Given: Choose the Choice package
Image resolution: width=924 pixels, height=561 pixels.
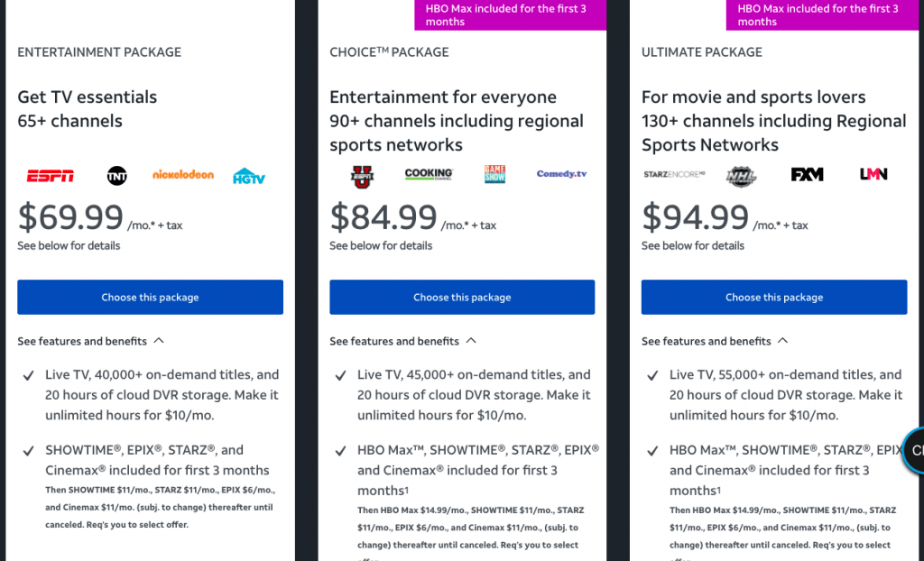Looking at the screenshot, I should tap(462, 297).
